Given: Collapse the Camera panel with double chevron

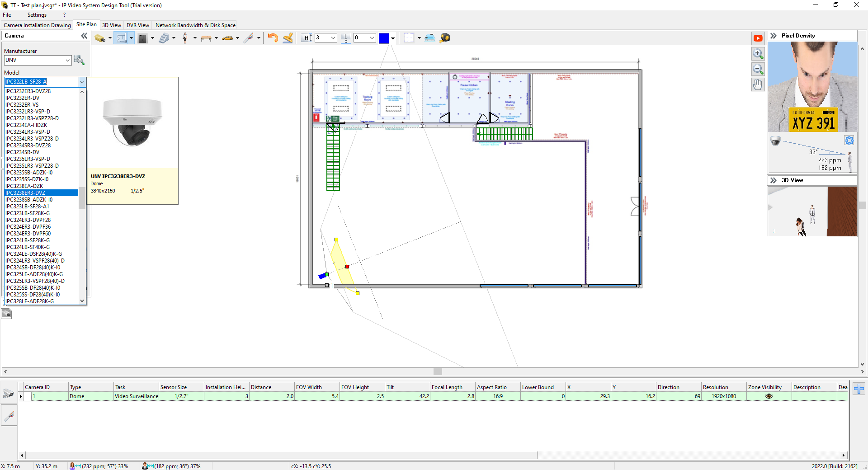Looking at the screenshot, I should coord(84,36).
